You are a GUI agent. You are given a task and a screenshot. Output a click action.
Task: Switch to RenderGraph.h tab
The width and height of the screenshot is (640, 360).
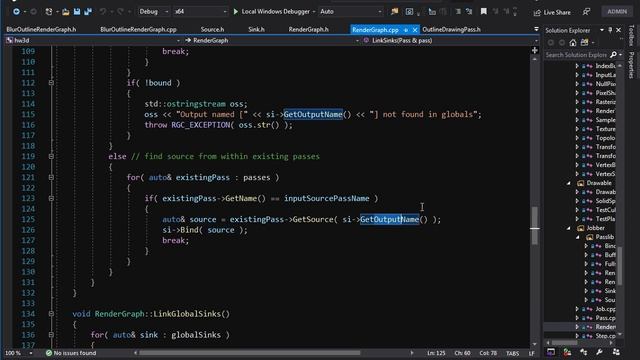coord(308,29)
